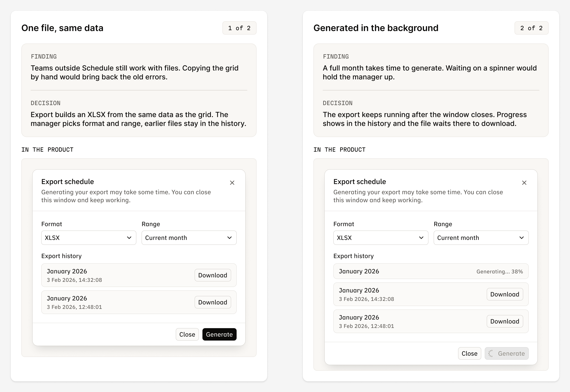Download the 12:48:01 export in the right dialog
The width and height of the screenshot is (570, 392).
(505, 321)
